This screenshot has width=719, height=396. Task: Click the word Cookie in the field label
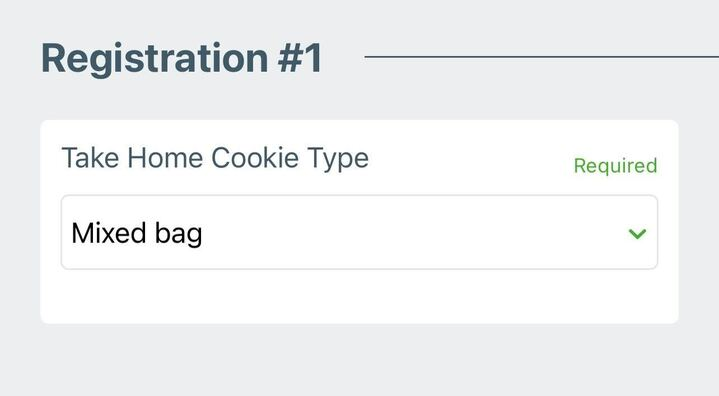tap(255, 158)
